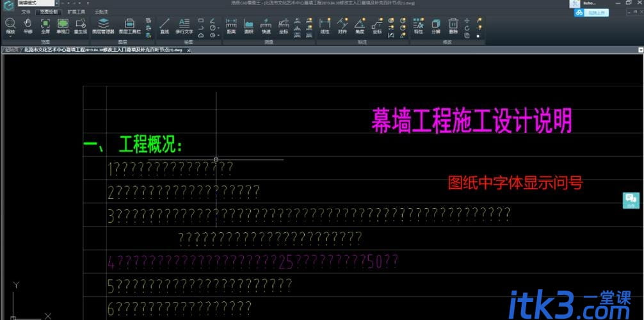Screen dimensions: 644x320
Task: Open the floating chat support icon
Action: click(x=631, y=200)
